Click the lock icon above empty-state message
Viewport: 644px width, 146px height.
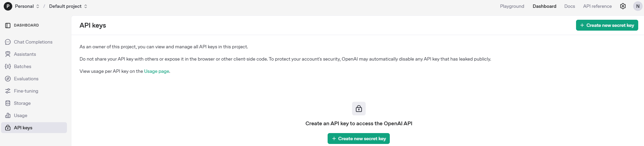(x=359, y=109)
